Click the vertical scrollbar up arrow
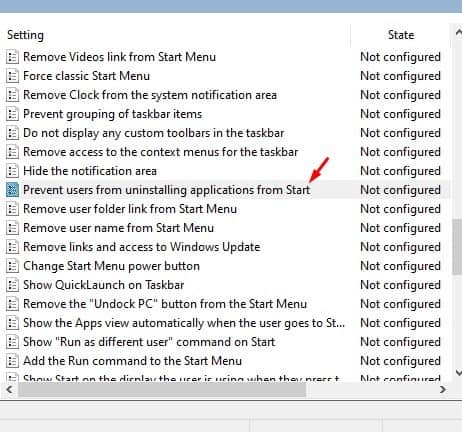 pyautogui.click(x=458, y=32)
